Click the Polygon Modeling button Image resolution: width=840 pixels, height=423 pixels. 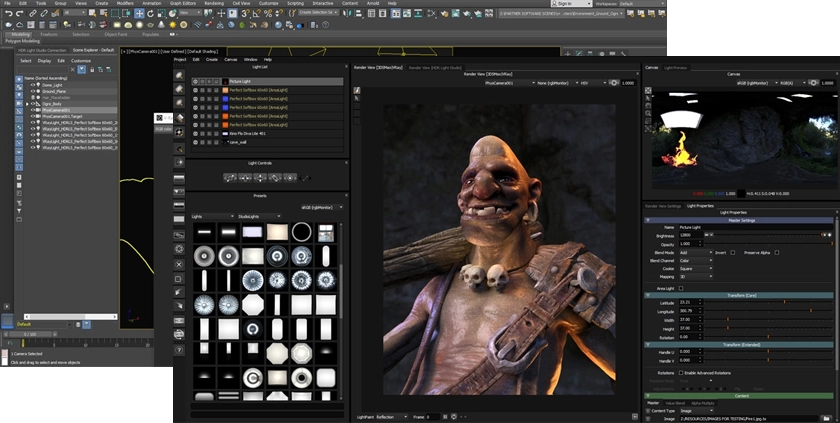click(x=22, y=41)
